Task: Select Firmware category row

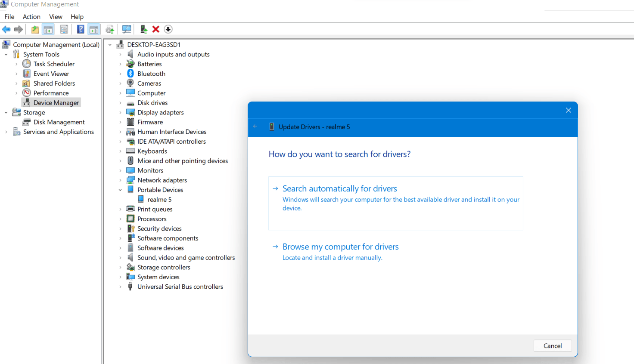Action: click(x=150, y=122)
